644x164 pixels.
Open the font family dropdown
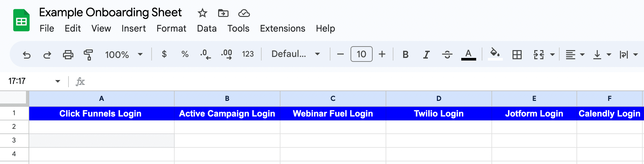295,54
